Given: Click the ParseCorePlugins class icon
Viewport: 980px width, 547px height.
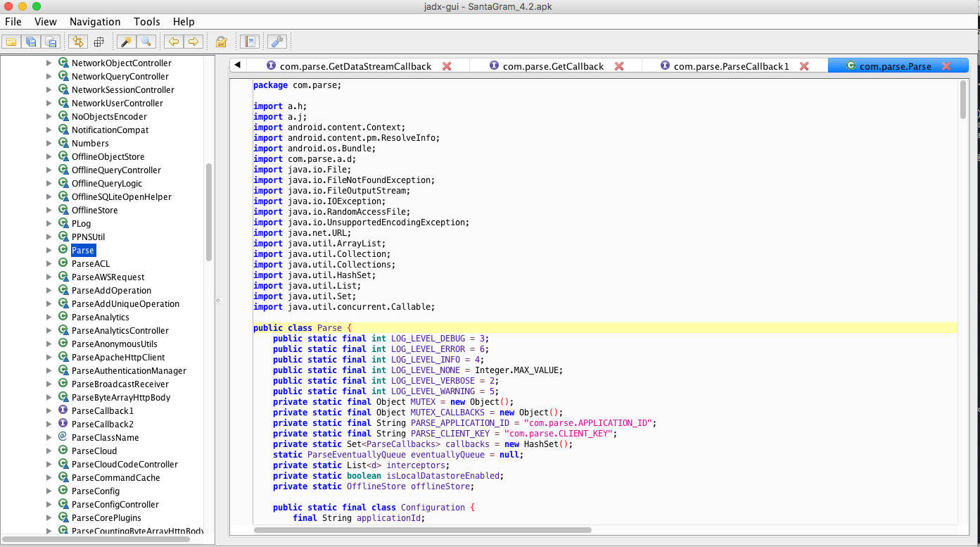Looking at the screenshot, I should pyautogui.click(x=63, y=517).
